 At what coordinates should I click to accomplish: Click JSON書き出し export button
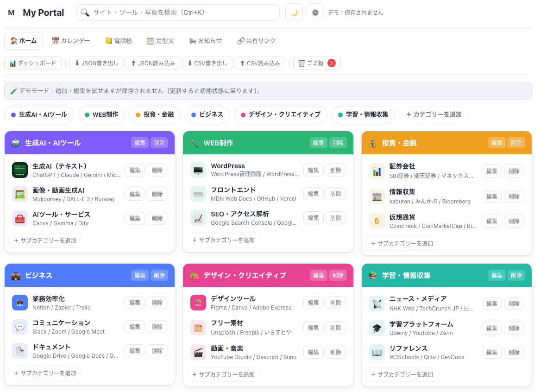(96, 63)
